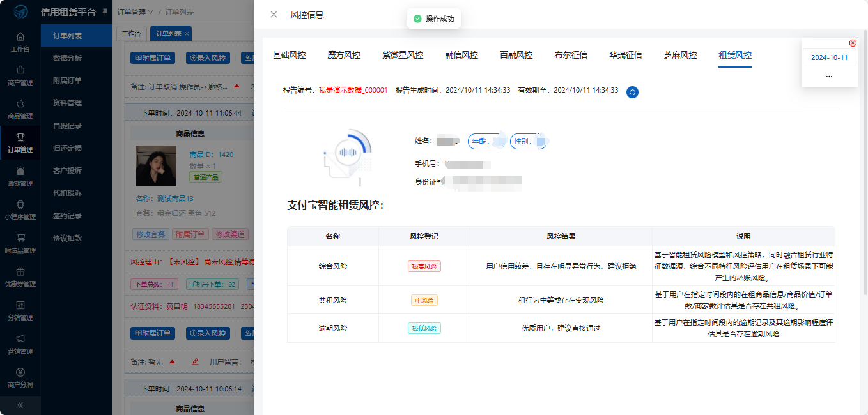
Task: Click the 普通产品 green tag
Action: click(206, 177)
